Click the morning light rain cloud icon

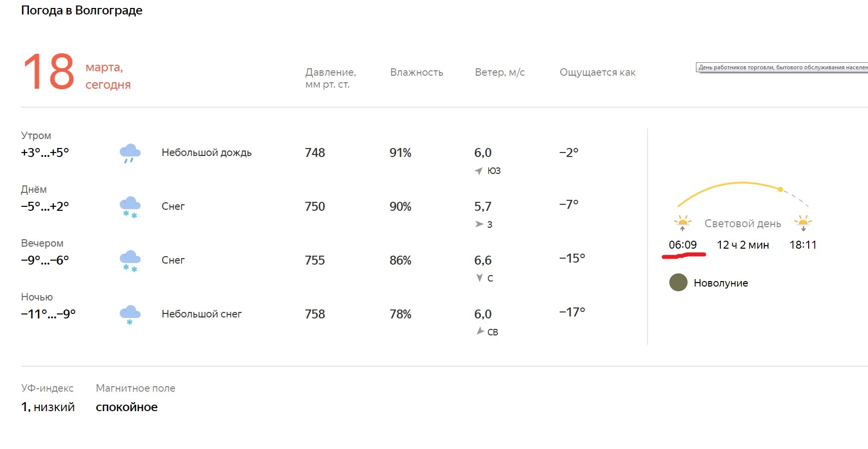(x=130, y=153)
